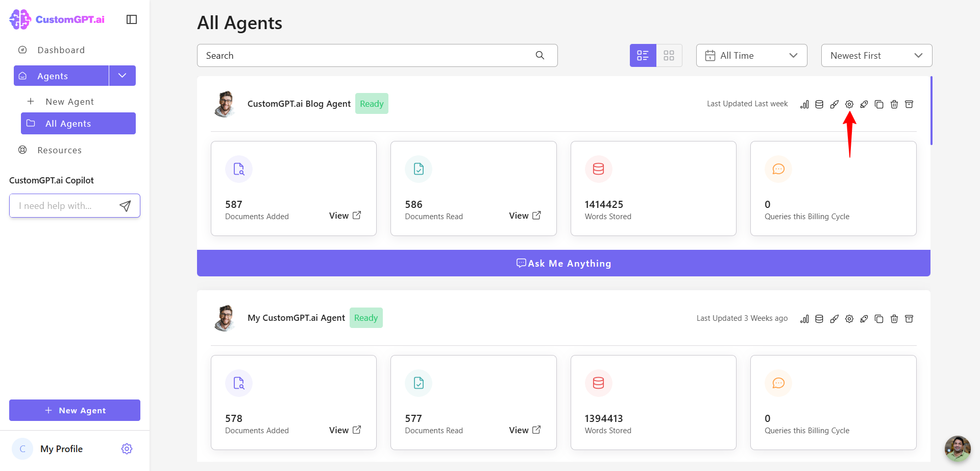The width and height of the screenshot is (980, 471).
Task: Click the 1394413 Words Stored value
Action: pos(604,418)
